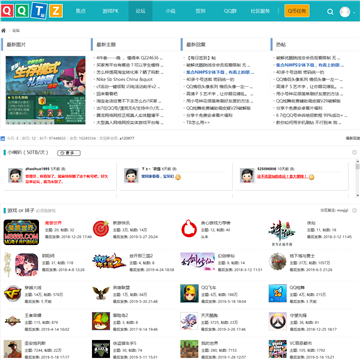
Task: Open the QQ炫舞 forum icon
Action: pyautogui.click(x=278, y=293)
